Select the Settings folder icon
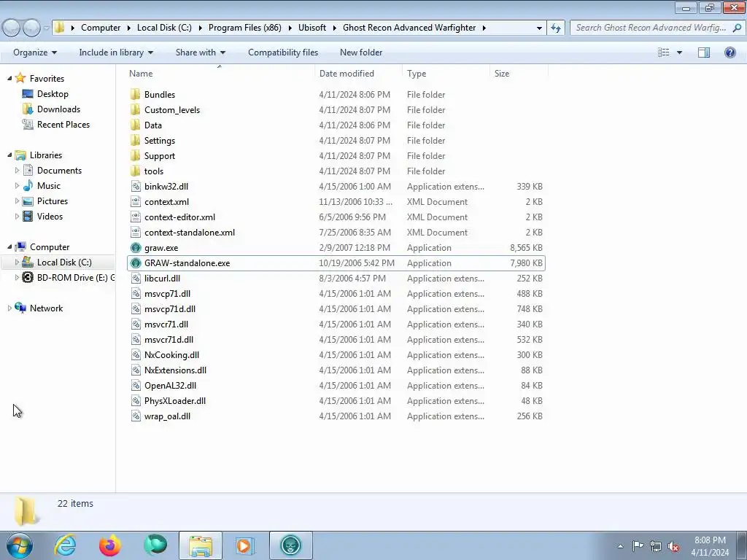The height and width of the screenshot is (560, 747). coord(135,140)
